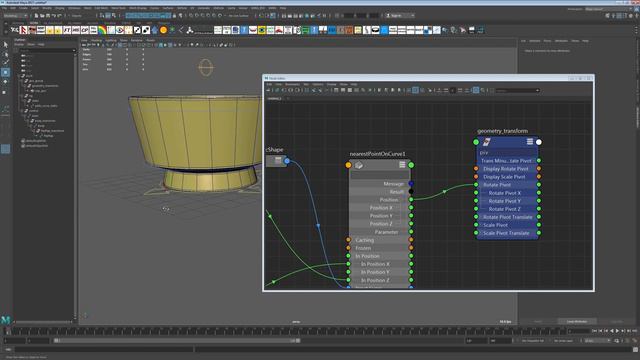Toggle the first snap magnet icon in status line
The image size is (640, 360).
point(191,16)
